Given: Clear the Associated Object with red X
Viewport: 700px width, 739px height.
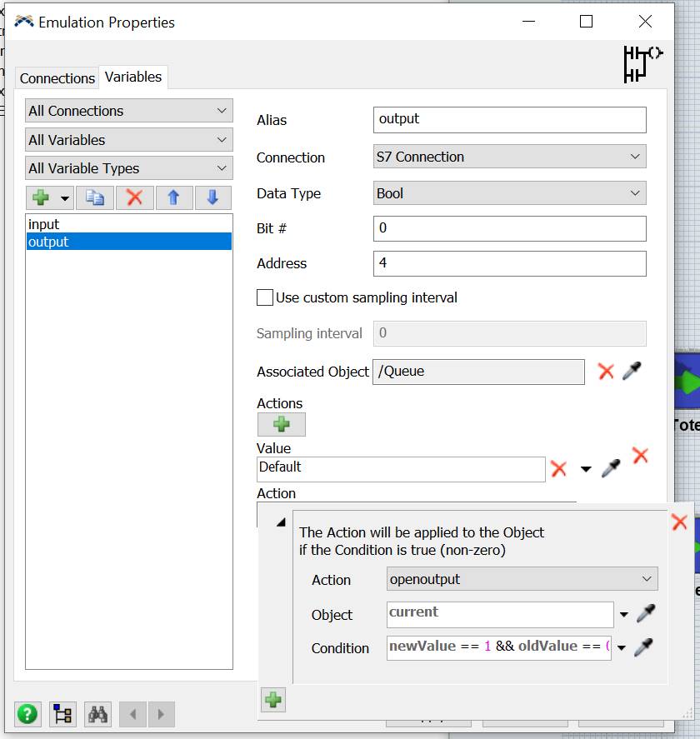Looking at the screenshot, I should coord(606,372).
